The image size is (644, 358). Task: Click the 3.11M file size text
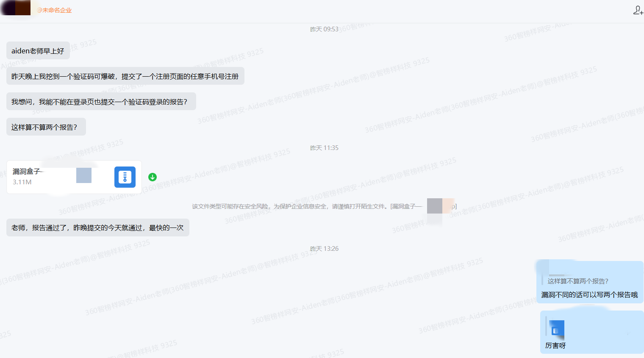coord(22,182)
